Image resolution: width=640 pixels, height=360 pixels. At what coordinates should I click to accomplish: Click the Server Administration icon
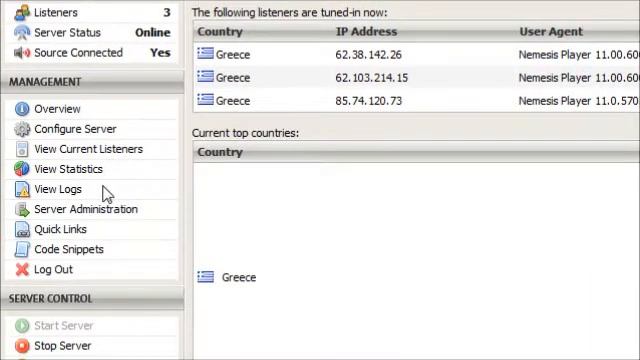pos(22,209)
